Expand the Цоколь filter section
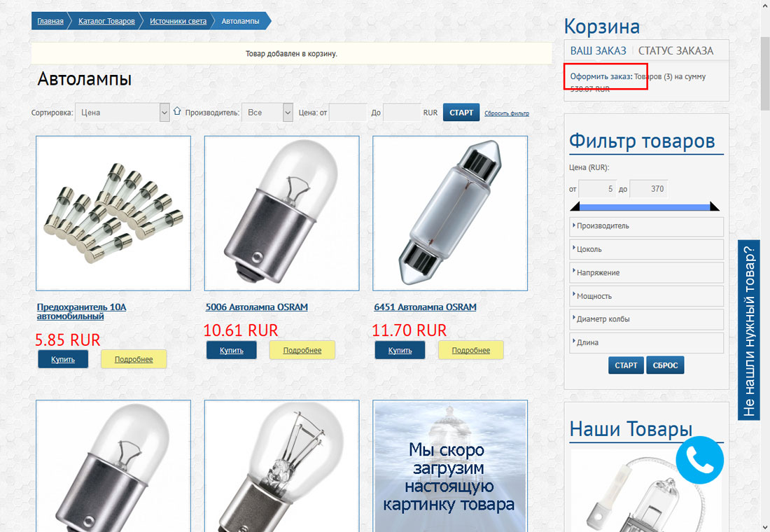Viewport: 770px width, 532px height. coord(646,249)
